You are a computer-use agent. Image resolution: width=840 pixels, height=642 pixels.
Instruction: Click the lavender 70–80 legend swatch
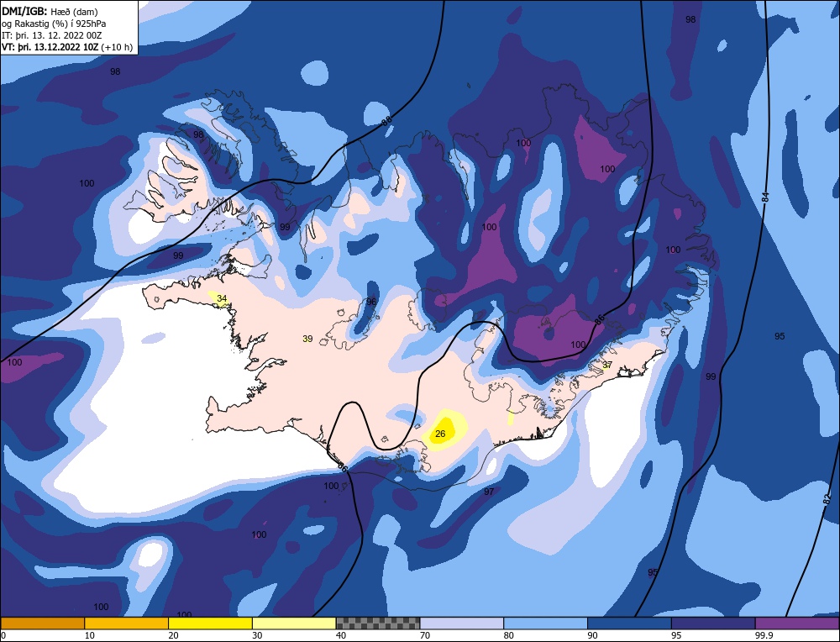click(x=462, y=623)
